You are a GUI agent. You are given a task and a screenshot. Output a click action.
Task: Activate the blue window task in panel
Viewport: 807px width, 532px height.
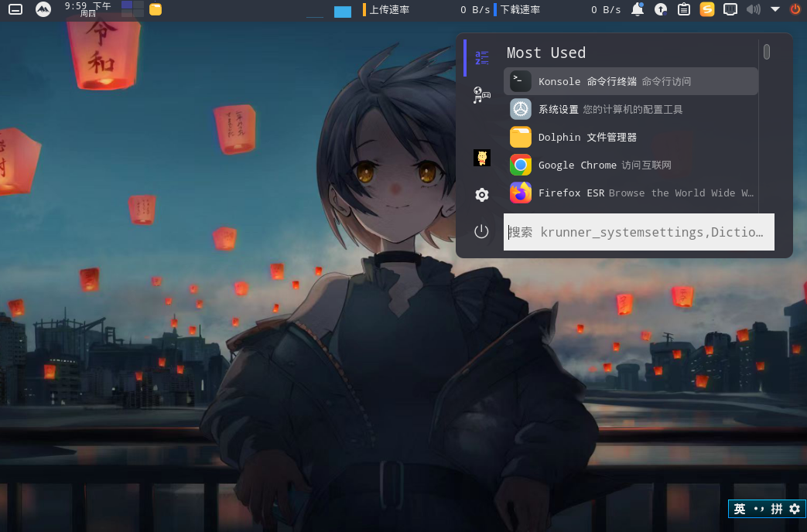click(x=342, y=12)
